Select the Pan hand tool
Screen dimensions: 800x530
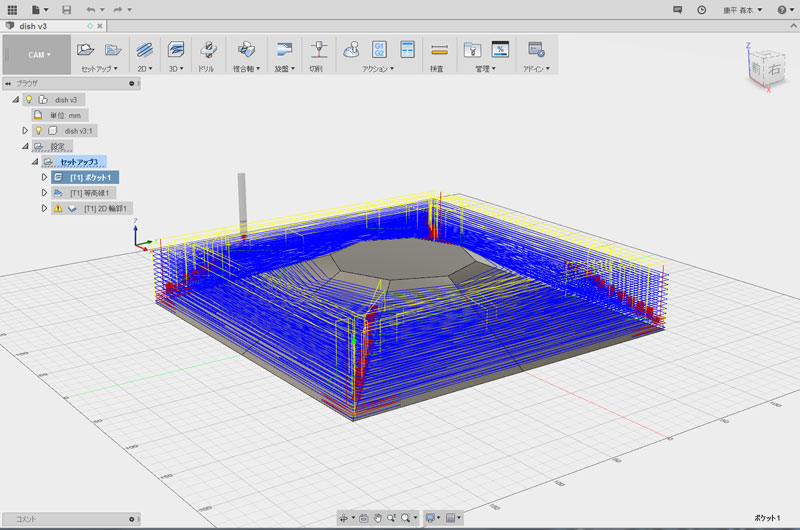[x=378, y=518]
